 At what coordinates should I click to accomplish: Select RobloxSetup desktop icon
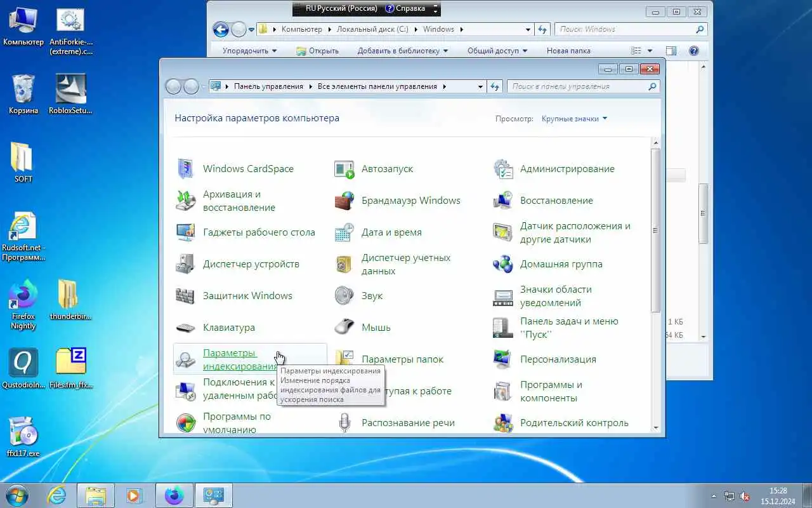(70, 93)
